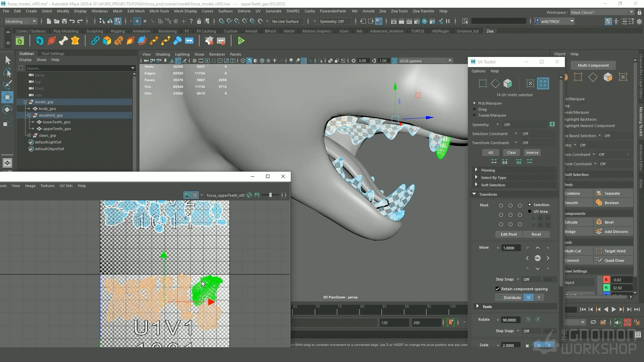This screenshot has width=644, height=362.
Task: Select the Move tool in the left toolbox
Action: pos(7,98)
